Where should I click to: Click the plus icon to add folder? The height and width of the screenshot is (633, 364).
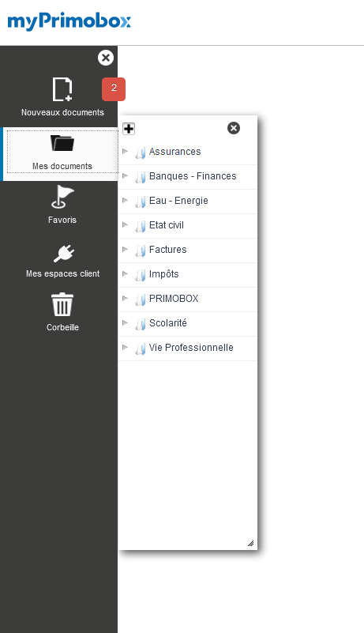pyautogui.click(x=129, y=129)
